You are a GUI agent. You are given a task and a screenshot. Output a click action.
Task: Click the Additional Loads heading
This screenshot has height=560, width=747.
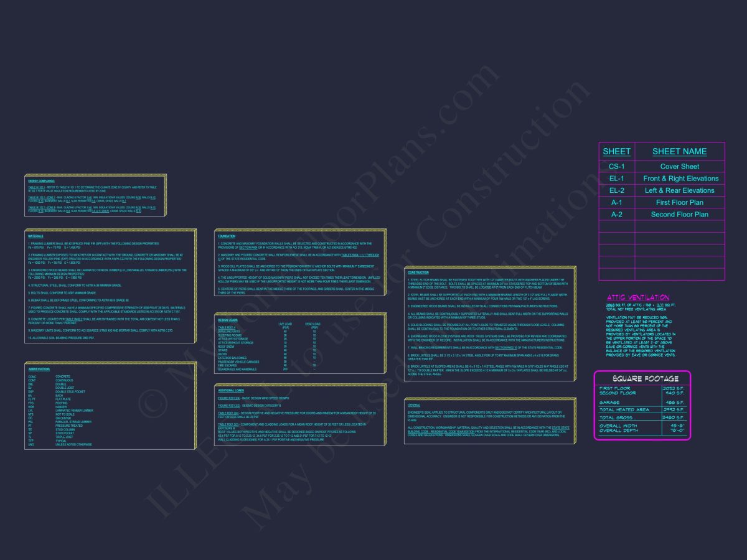point(231,390)
